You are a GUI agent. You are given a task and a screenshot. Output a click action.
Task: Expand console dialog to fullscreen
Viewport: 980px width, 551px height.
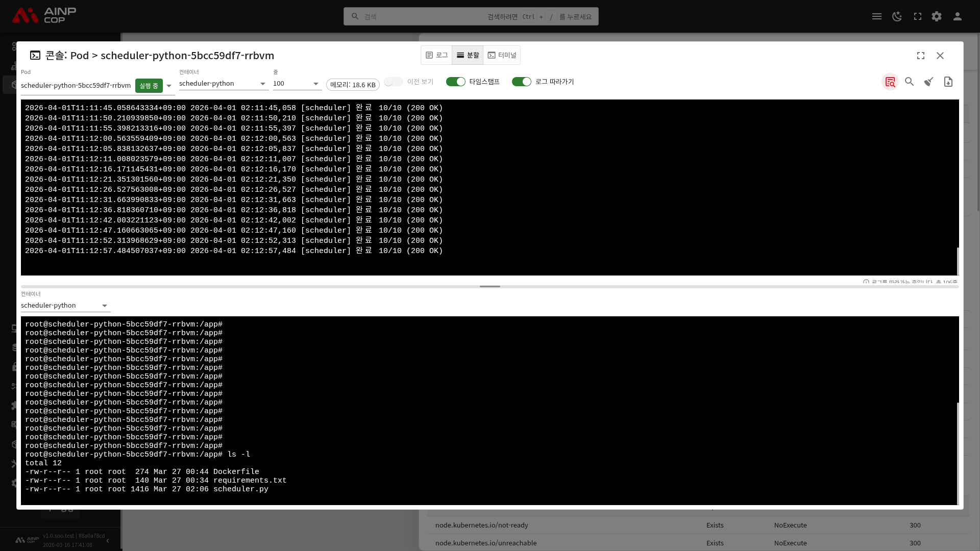click(921, 56)
